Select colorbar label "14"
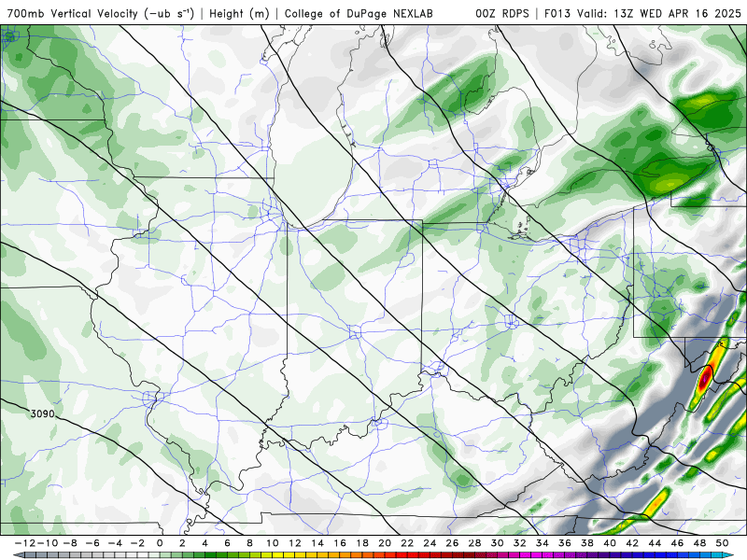 tap(317, 543)
